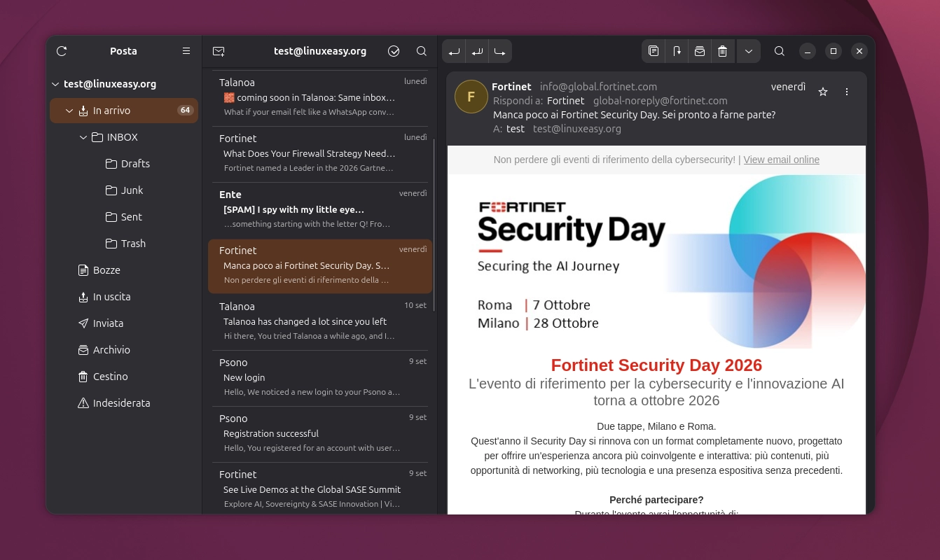Open the Inviata folder

point(124,323)
